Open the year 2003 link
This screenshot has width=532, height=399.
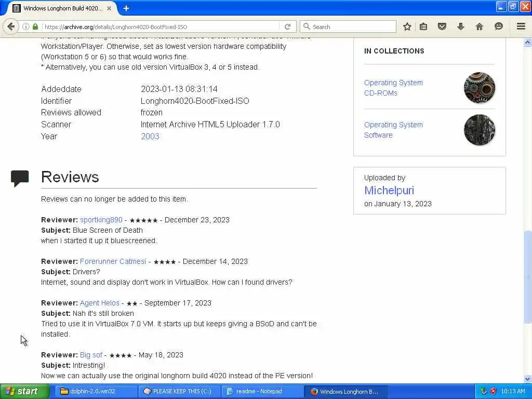click(x=150, y=136)
